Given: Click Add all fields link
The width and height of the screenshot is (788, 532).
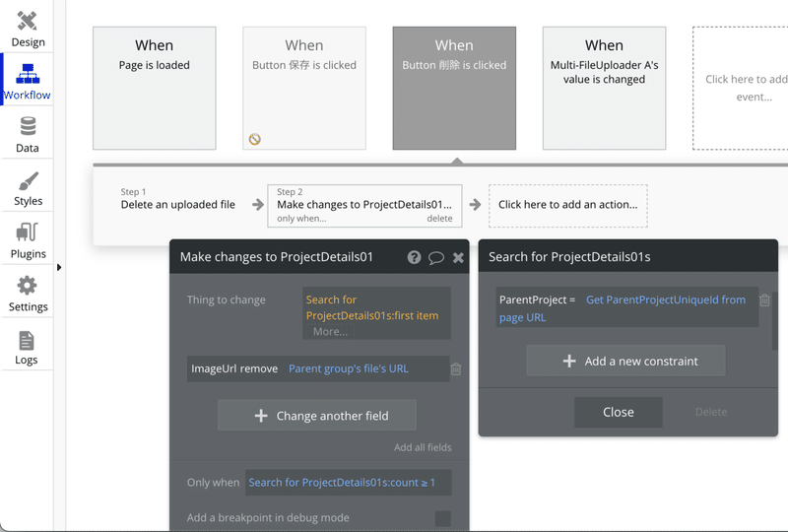Looking at the screenshot, I should [423, 447].
